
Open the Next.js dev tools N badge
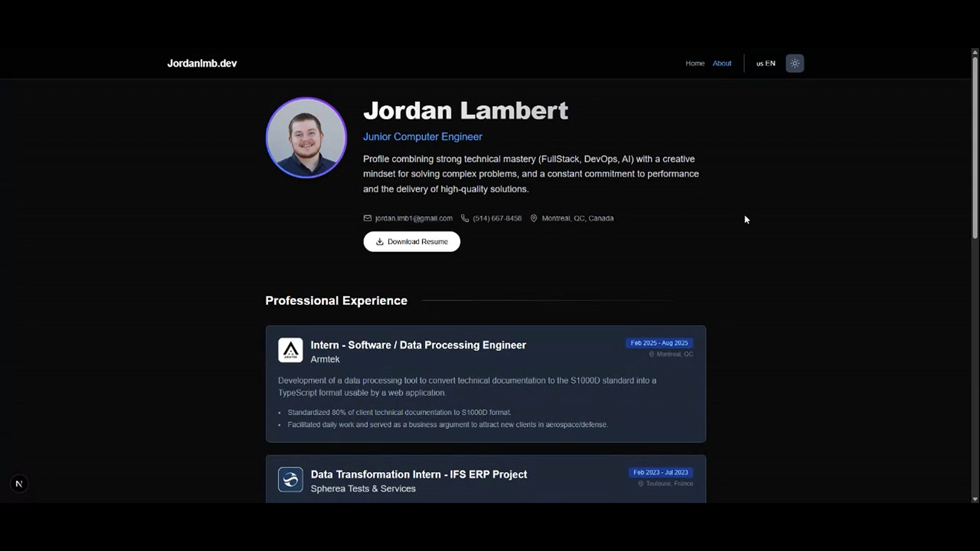(x=19, y=484)
